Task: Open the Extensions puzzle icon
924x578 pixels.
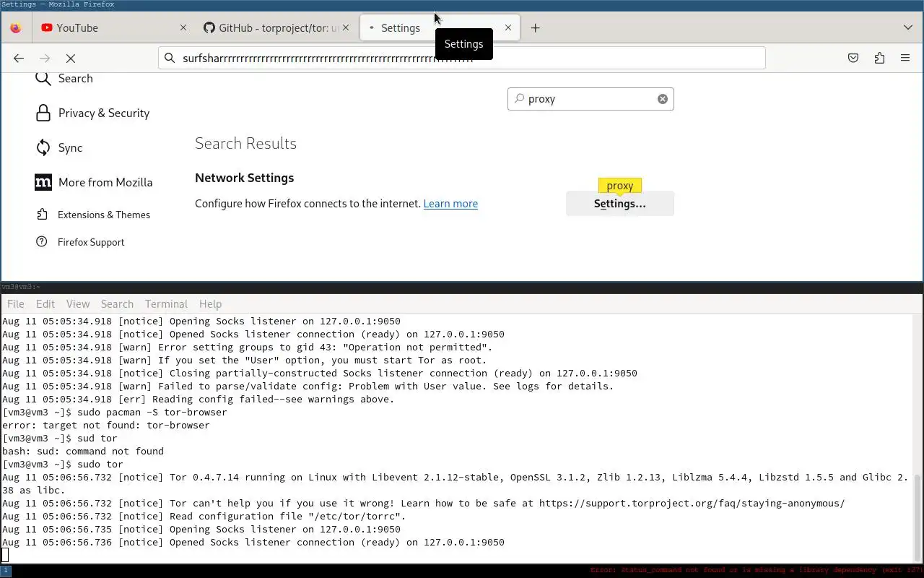Action: pos(879,59)
